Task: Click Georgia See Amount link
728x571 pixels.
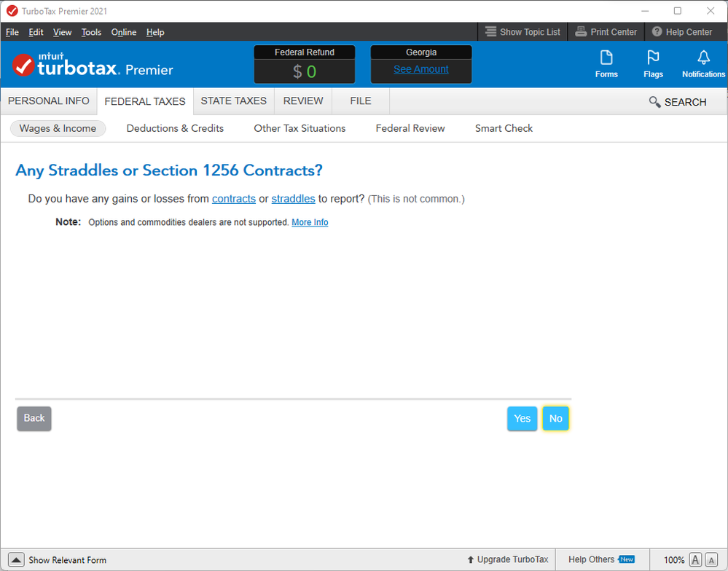Action: pos(421,69)
